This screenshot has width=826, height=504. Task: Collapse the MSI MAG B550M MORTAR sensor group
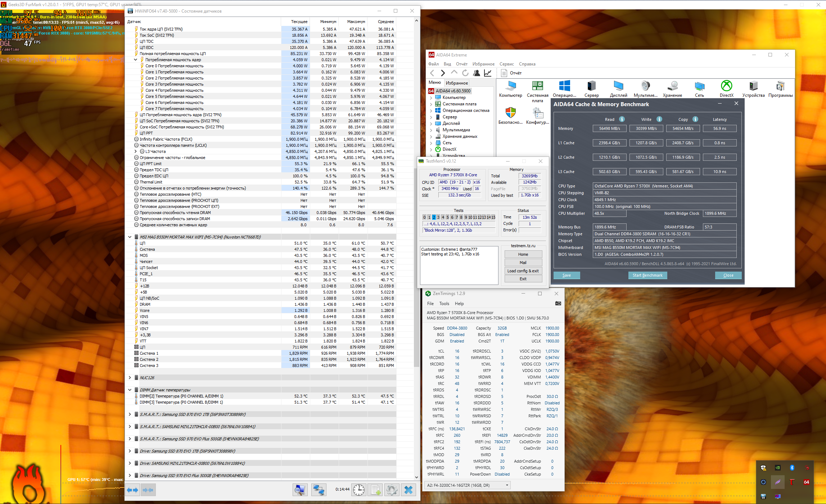130,237
